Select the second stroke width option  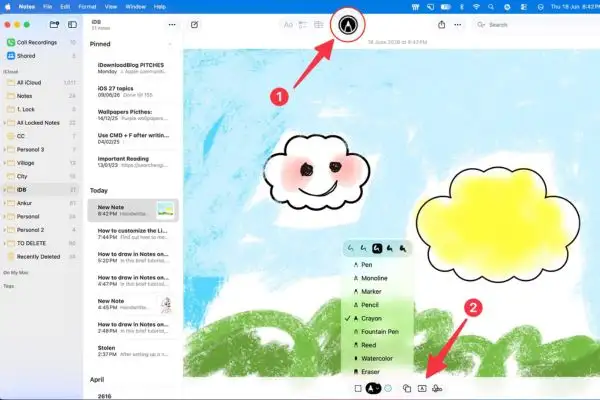coord(364,249)
